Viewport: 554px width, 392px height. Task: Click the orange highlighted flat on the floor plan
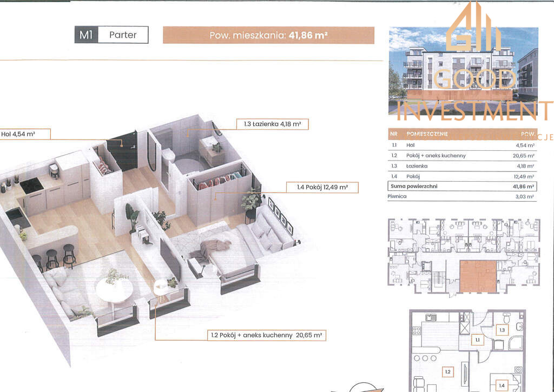click(478, 276)
